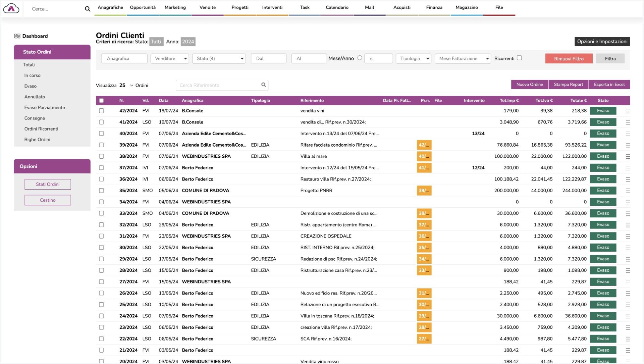Open the Mese Fatturazione dropdown

(x=463, y=58)
